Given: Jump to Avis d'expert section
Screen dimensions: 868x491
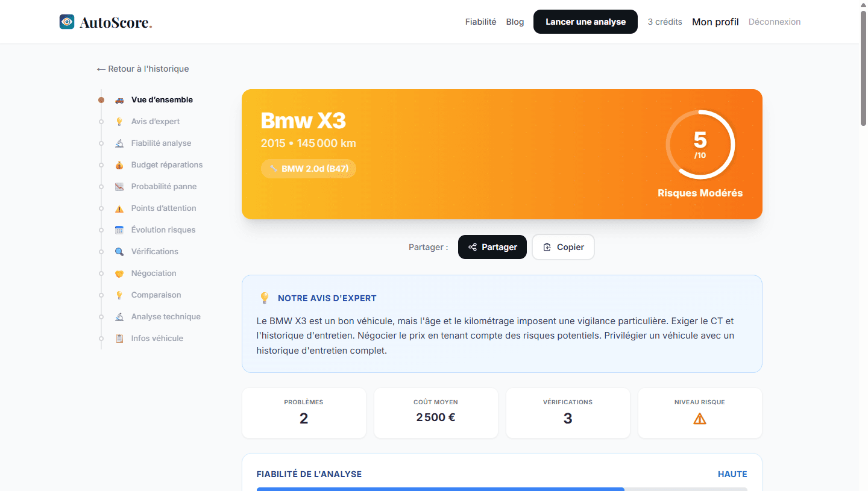Looking at the screenshot, I should coord(156,122).
